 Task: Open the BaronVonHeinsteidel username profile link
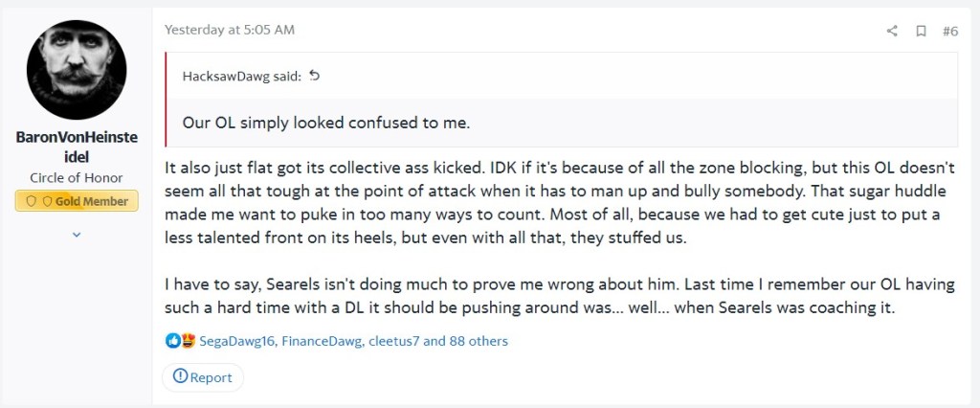[x=77, y=147]
